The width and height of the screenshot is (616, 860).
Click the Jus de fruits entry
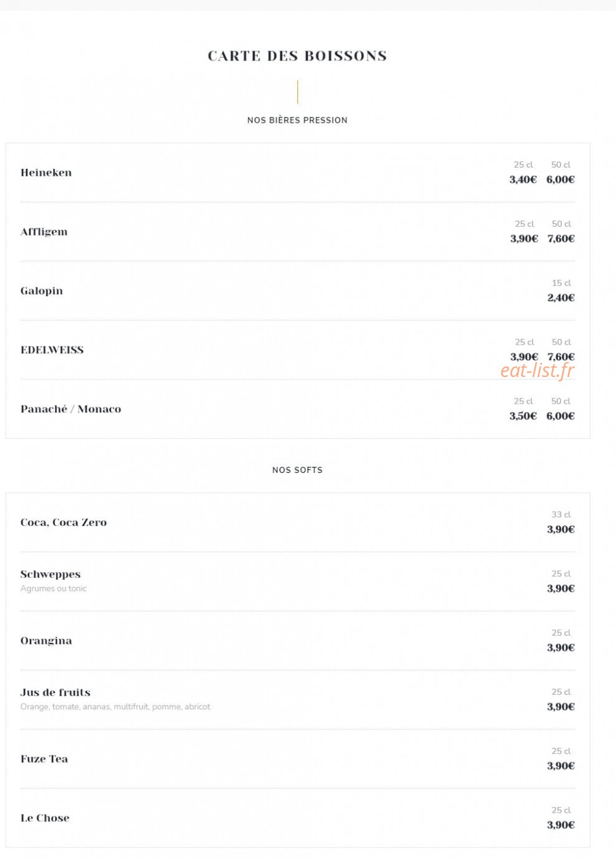[55, 692]
